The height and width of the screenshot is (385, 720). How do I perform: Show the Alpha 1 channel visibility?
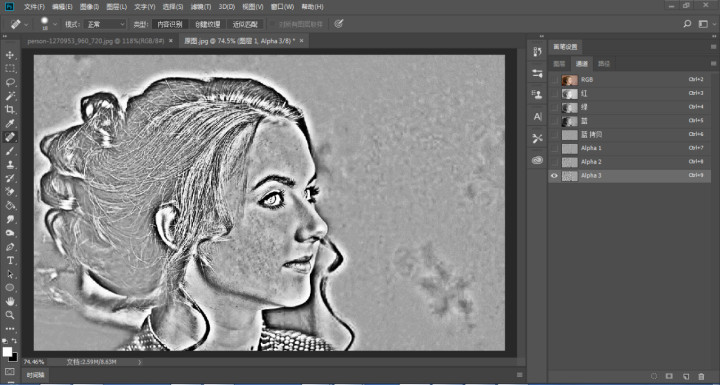pos(555,148)
